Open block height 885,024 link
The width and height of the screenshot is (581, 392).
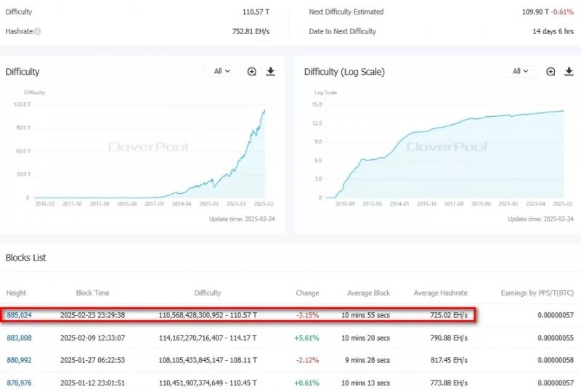click(x=20, y=315)
